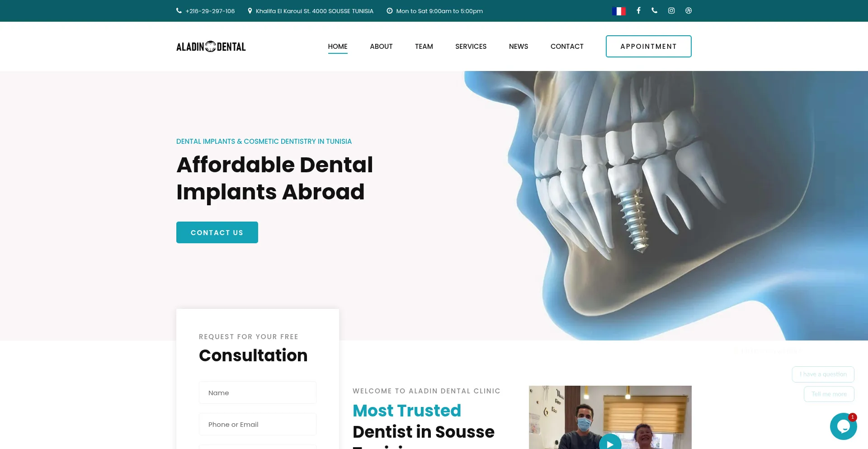Viewport: 868px width, 449px height.
Task: Open the NEWS section from navigation
Action: (518, 46)
